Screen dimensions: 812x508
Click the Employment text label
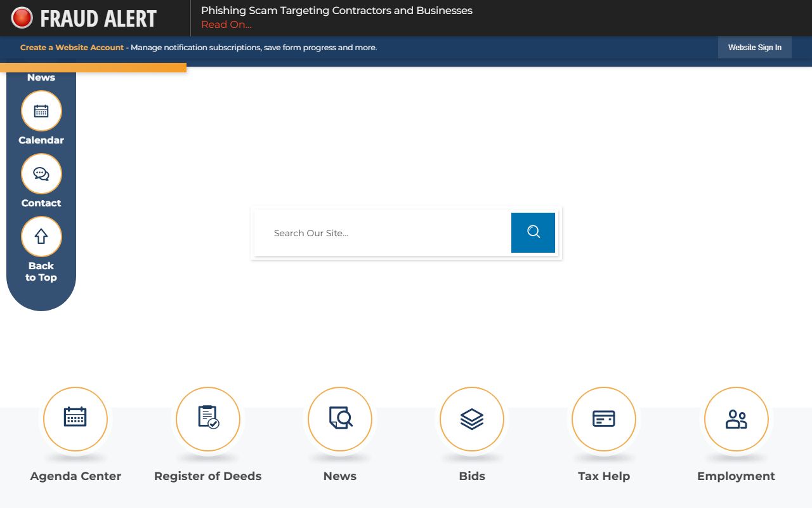pyautogui.click(x=736, y=476)
